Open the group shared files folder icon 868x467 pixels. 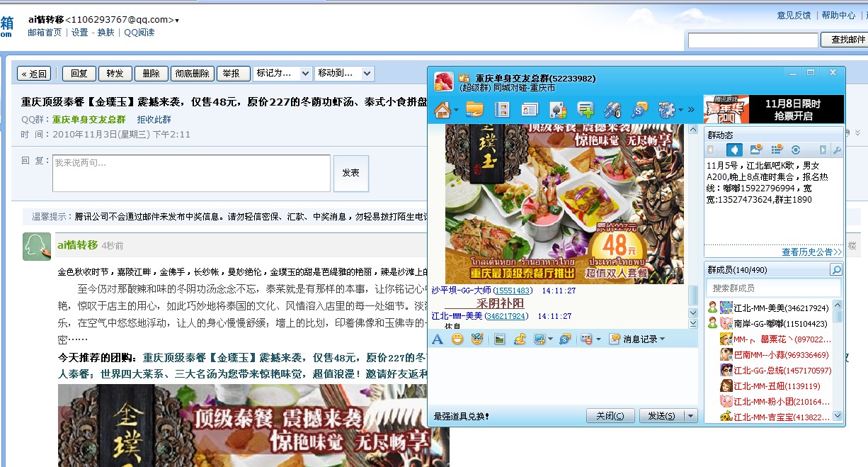474,110
